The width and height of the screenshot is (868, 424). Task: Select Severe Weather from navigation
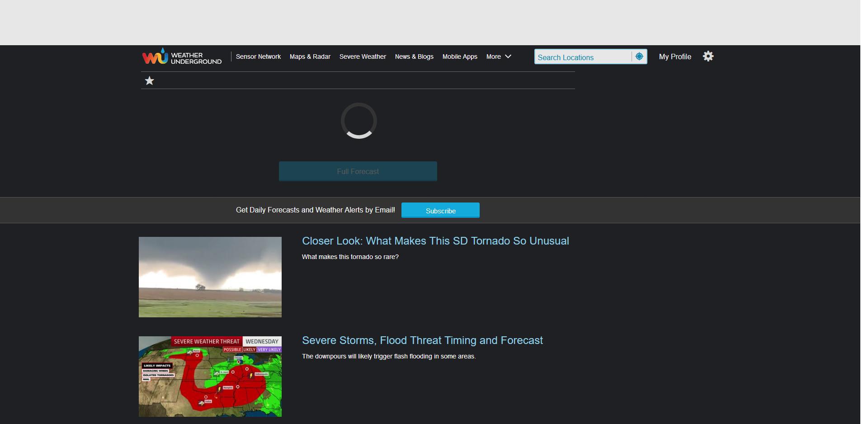(362, 57)
